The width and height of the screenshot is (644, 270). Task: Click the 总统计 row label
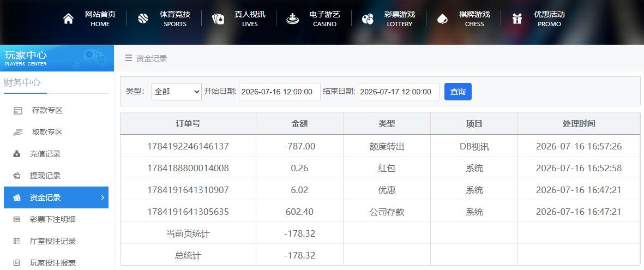(188, 256)
